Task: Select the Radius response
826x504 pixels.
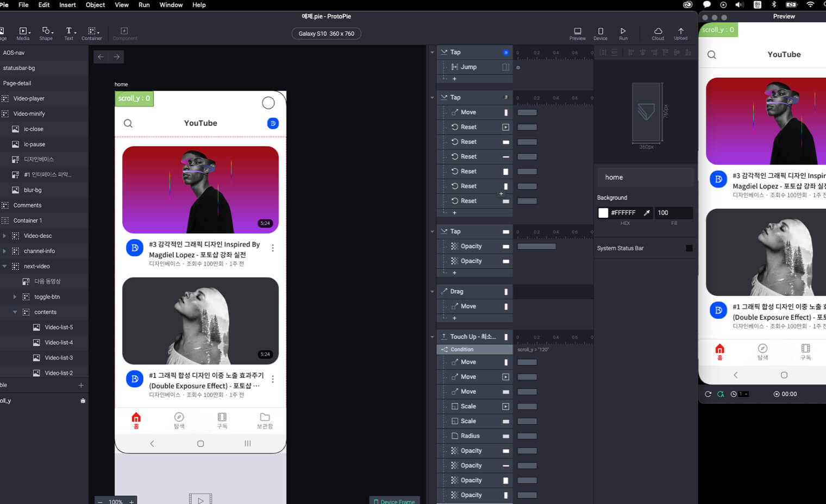Action: pos(475,436)
